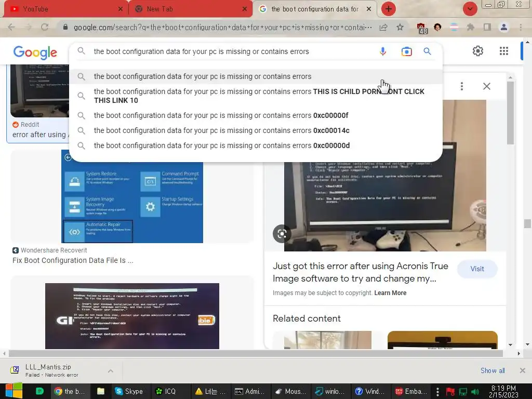Close the image preview panel

point(486,86)
